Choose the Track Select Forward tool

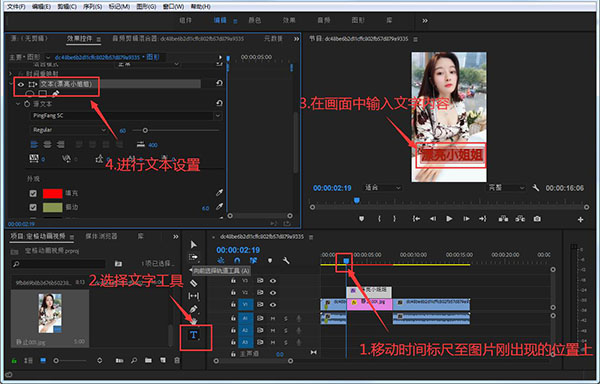[194, 257]
